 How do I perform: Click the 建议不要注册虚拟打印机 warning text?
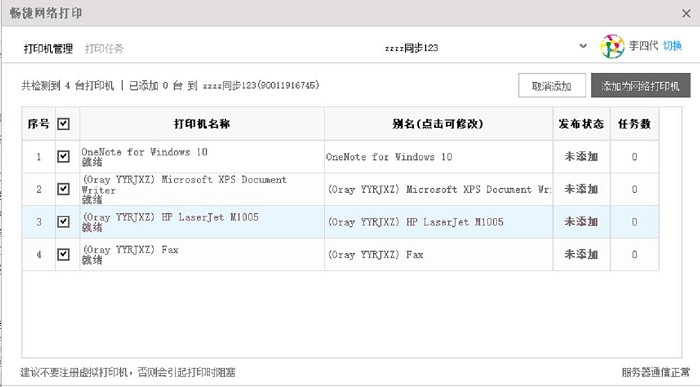[128, 372]
